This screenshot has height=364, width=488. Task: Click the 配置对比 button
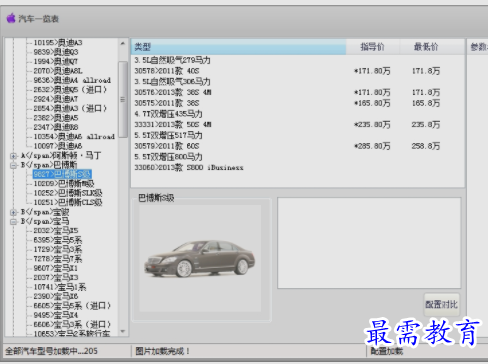(442, 304)
